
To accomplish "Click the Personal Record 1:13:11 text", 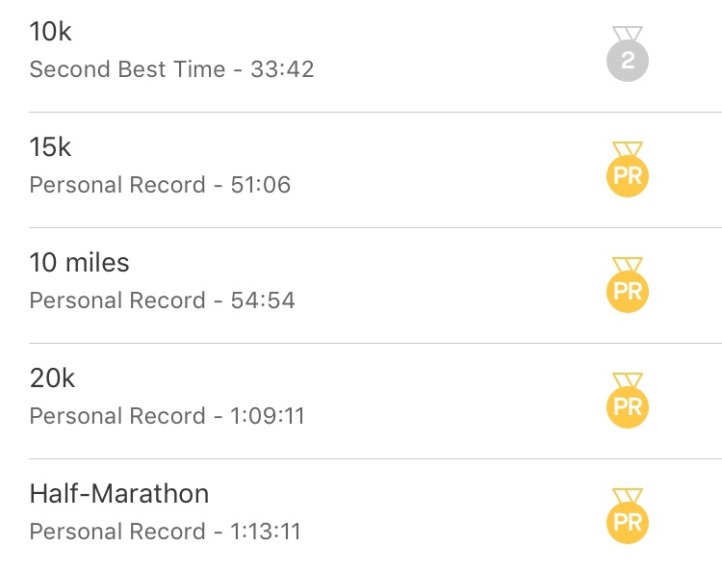I will tap(165, 531).
